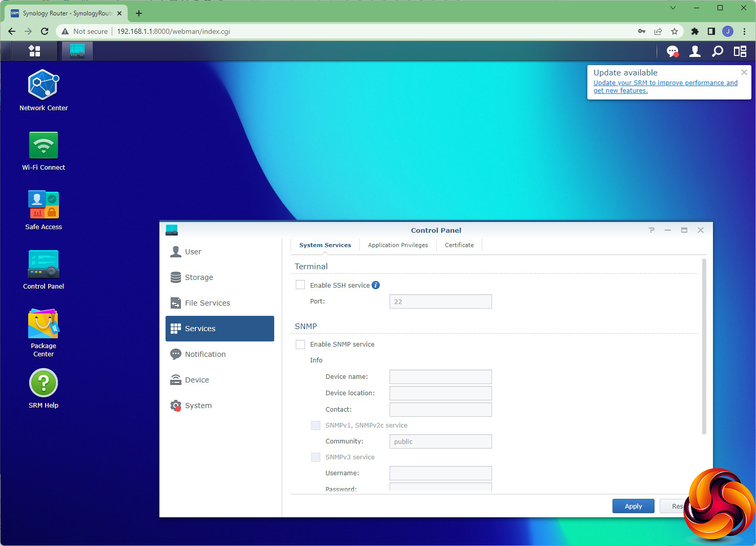
Task: Click the Control Panel vertical scrollbar
Action: 704,347
